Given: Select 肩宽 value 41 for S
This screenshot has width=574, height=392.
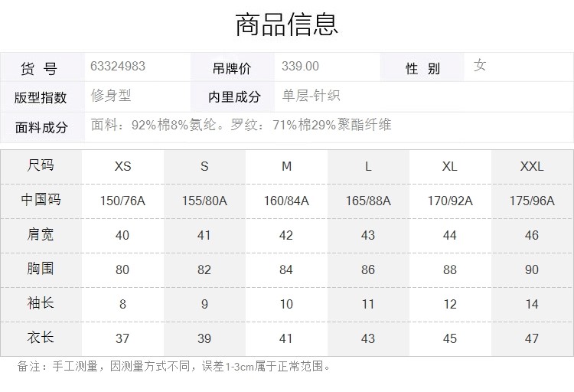Looking at the screenshot, I should (204, 235).
